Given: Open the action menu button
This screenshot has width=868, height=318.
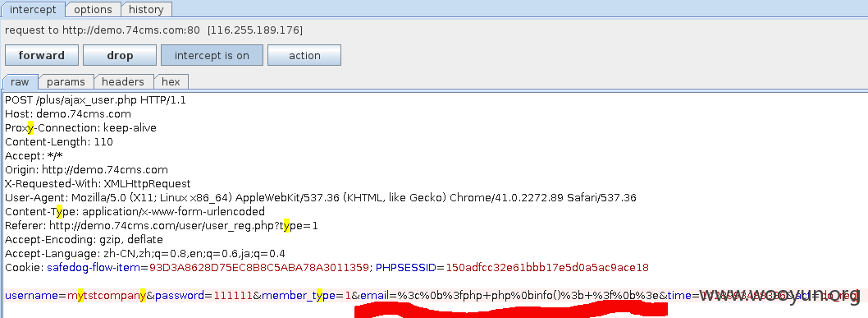Looking at the screenshot, I should pyautogui.click(x=304, y=55).
